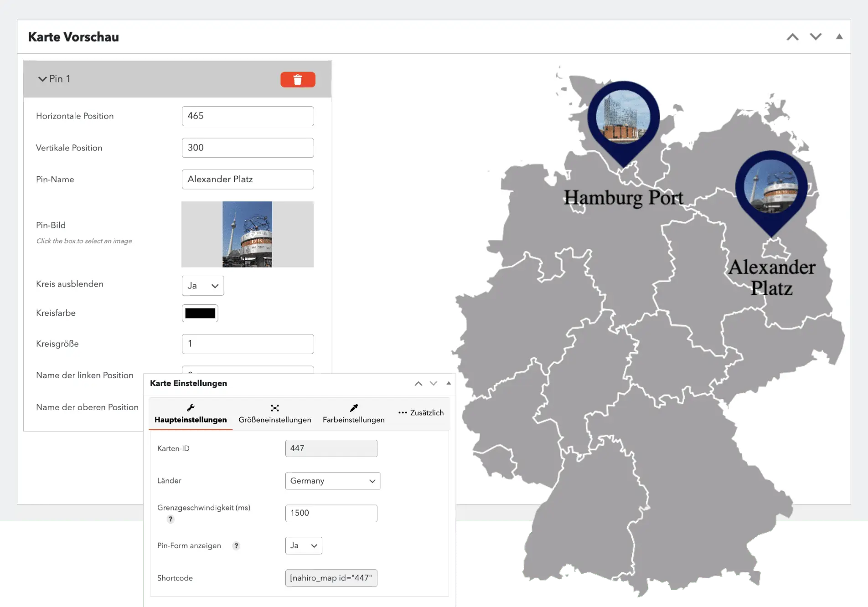Image resolution: width=868 pixels, height=607 pixels.
Task: Switch to Größeneinstellungen tab
Action: click(274, 413)
